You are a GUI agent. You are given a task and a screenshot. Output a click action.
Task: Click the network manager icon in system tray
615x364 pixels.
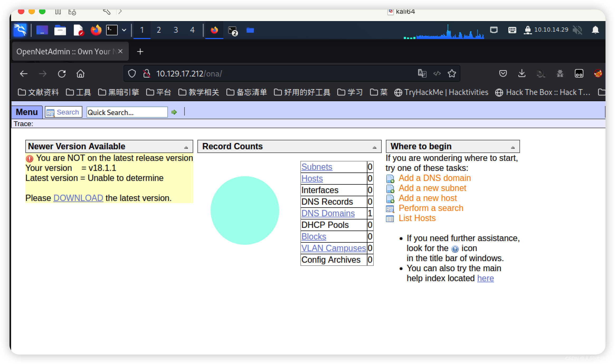[496, 30]
